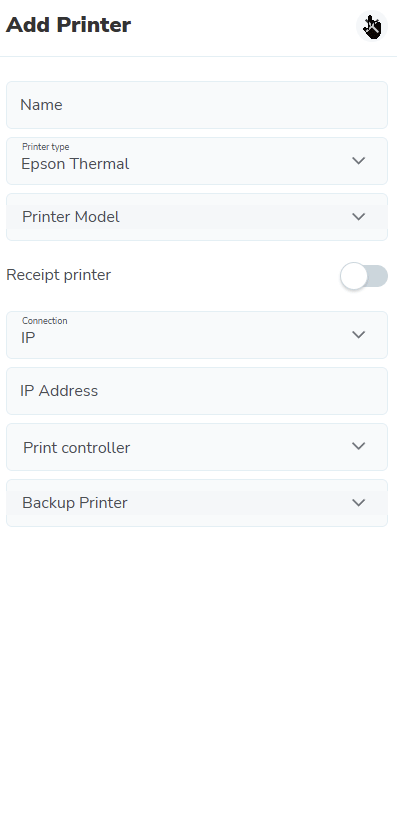Click the Receipt printer label
This screenshot has width=397, height=833.
tap(58, 275)
